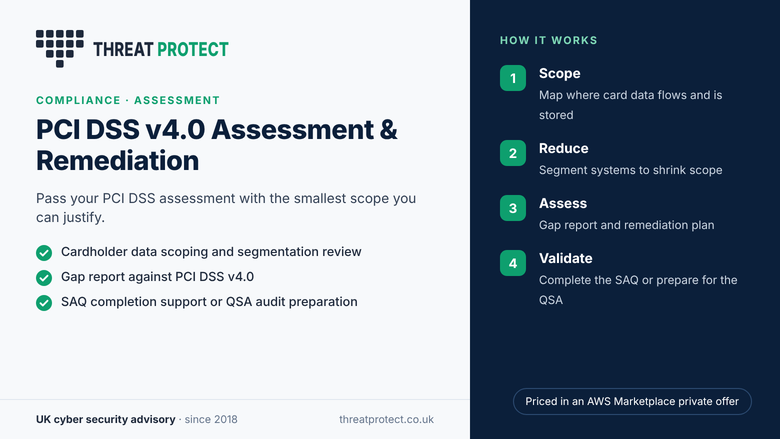Viewport: 780px width, 439px height.
Task: Select the step 4 Validate number badge
Action: click(x=513, y=263)
